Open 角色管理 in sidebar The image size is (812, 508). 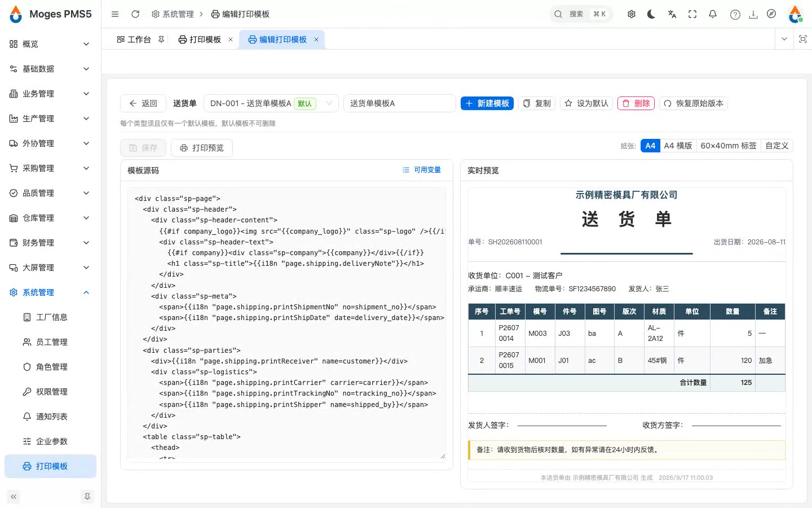coord(50,367)
